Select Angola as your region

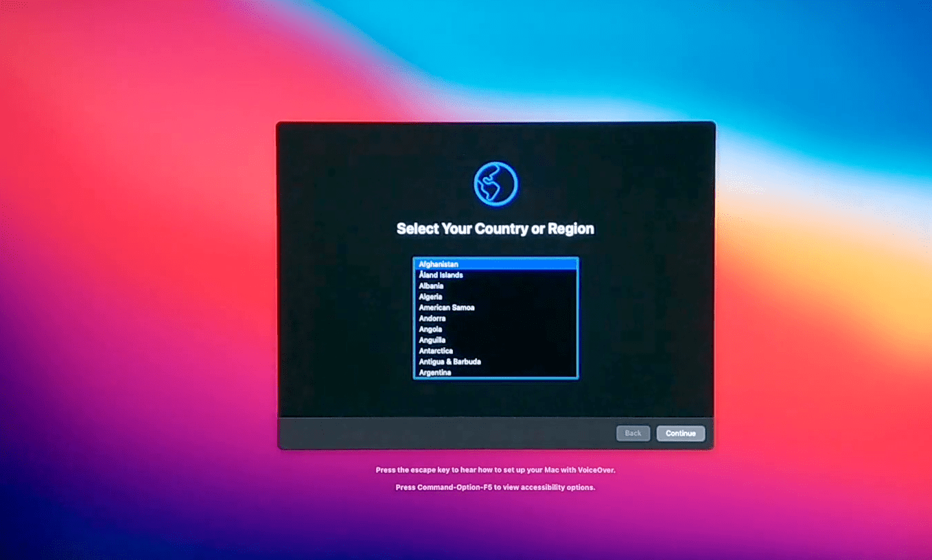(x=431, y=329)
